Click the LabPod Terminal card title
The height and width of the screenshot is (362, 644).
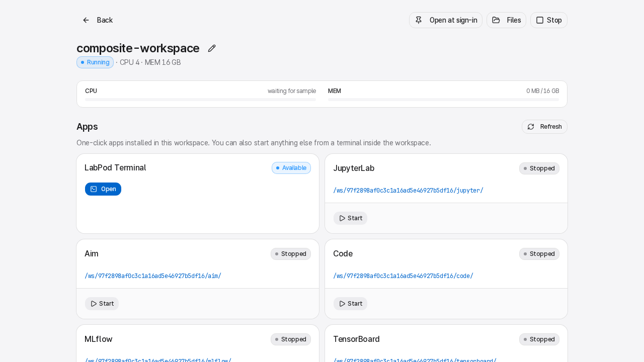click(115, 168)
